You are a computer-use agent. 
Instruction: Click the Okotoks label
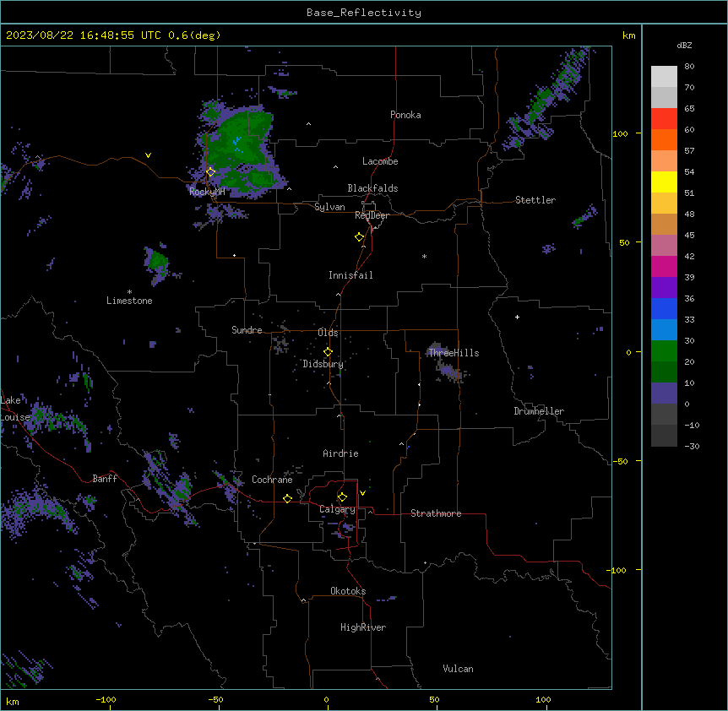click(x=348, y=591)
